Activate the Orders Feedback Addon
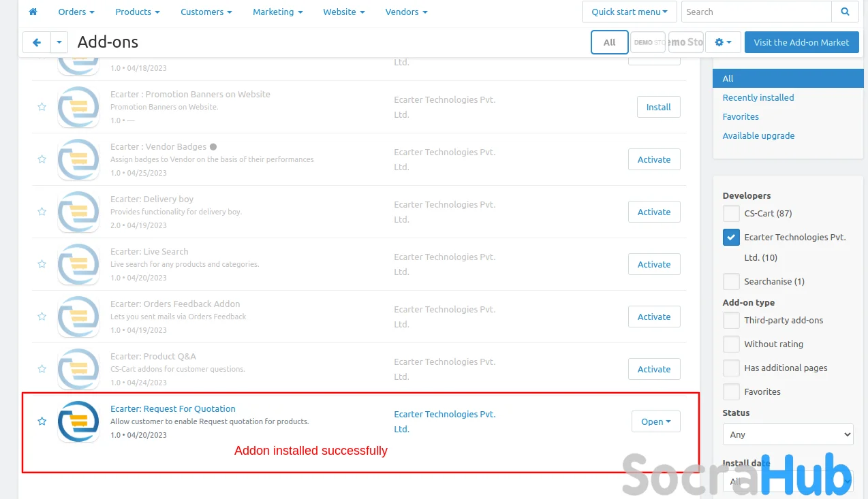Screen dimensions: 868x499 654,317
